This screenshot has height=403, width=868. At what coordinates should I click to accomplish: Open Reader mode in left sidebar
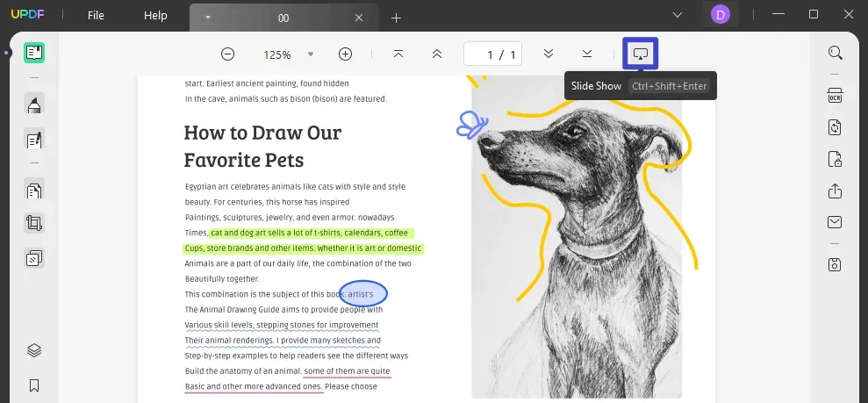(x=34, y=54)
